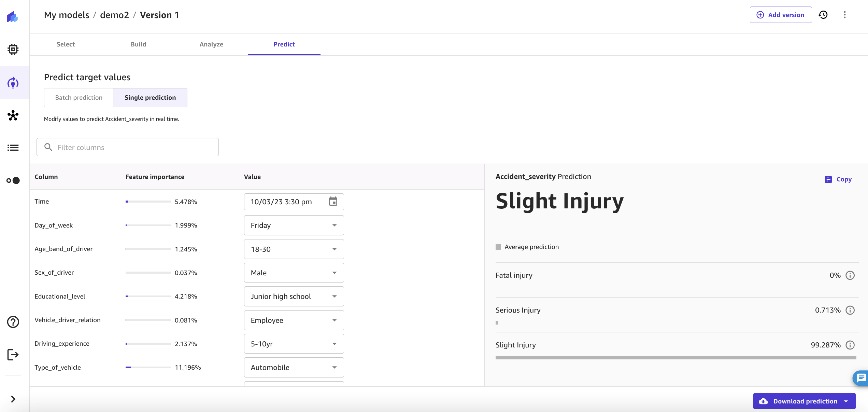Click the toggle circles icon in the sidebar
Screen dimensions: 868x412
pos(13,180)
